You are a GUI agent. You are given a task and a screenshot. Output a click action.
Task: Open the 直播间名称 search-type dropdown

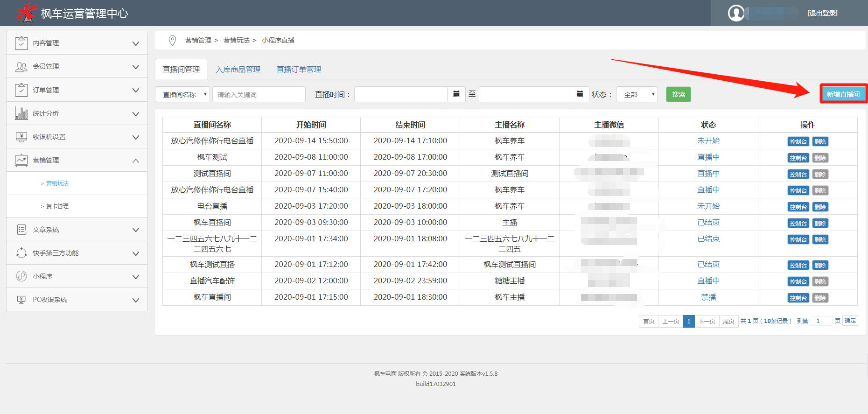(x=182, y=94)
